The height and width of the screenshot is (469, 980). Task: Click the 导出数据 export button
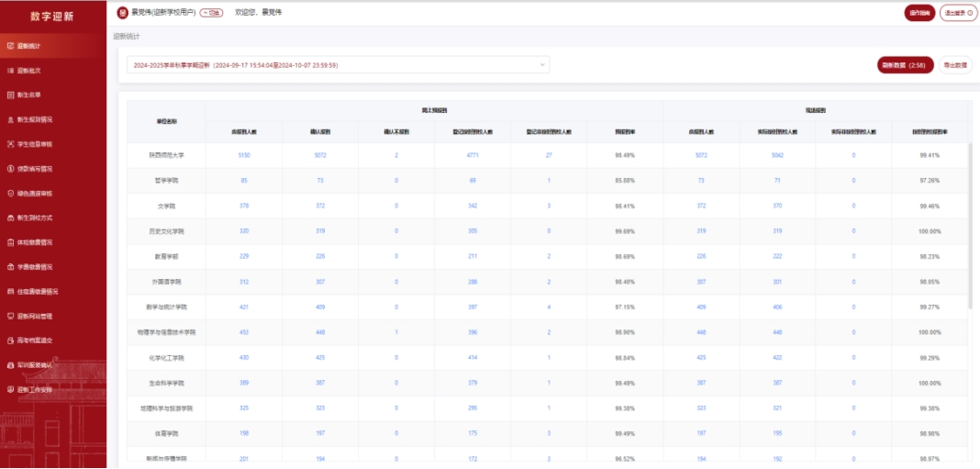[x=954, y=65]
